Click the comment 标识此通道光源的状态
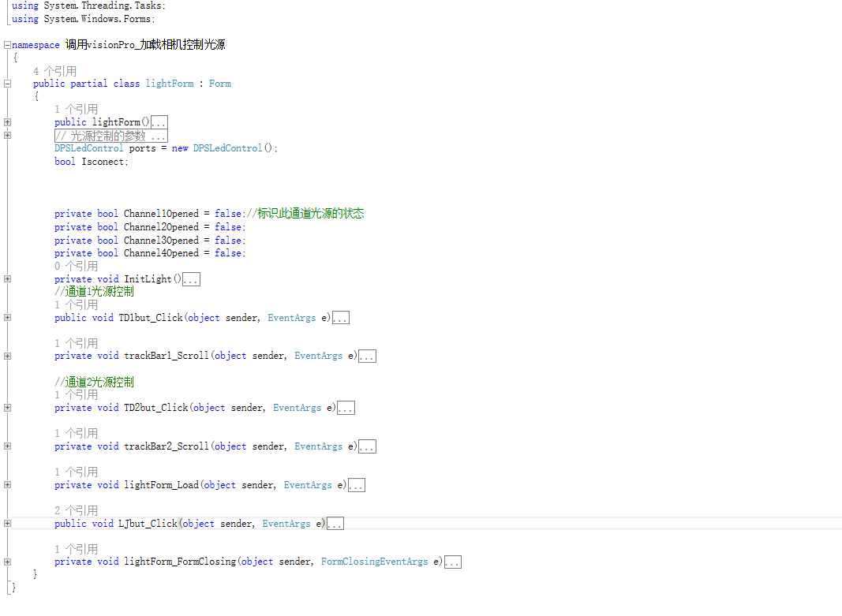 (x=305, y=214)
